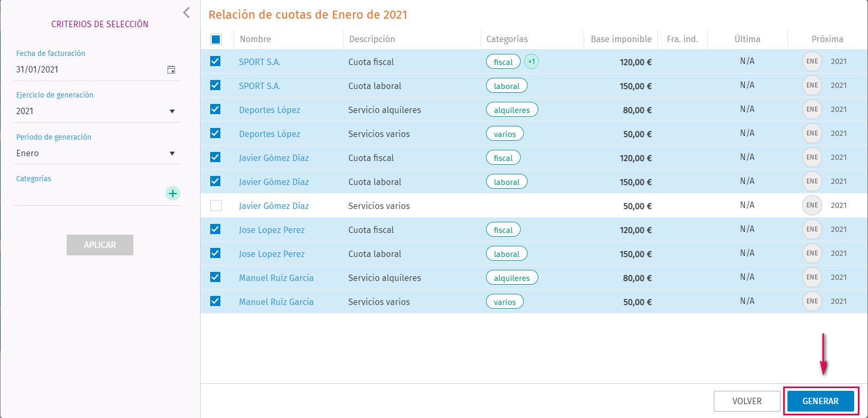Uncheck SPORT S.A. Cuota fiscal row
Image resolution: width=868 pixels, height=418 pixels.
coord(216,61)
